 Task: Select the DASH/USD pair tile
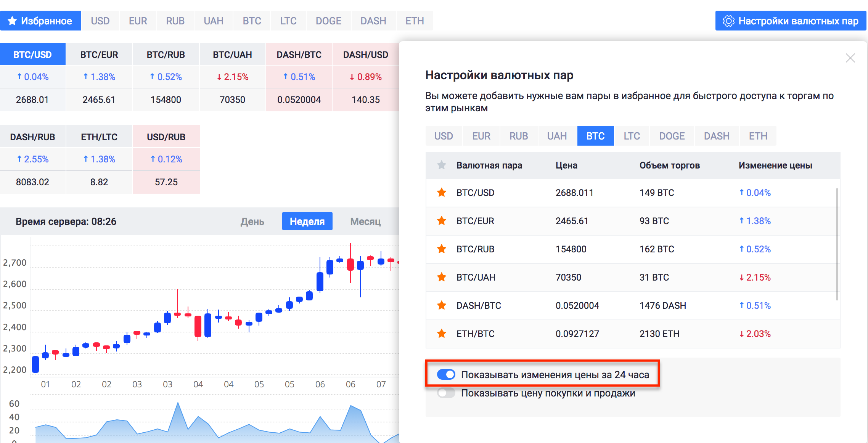pyautogui.click(x=366, y=77)
